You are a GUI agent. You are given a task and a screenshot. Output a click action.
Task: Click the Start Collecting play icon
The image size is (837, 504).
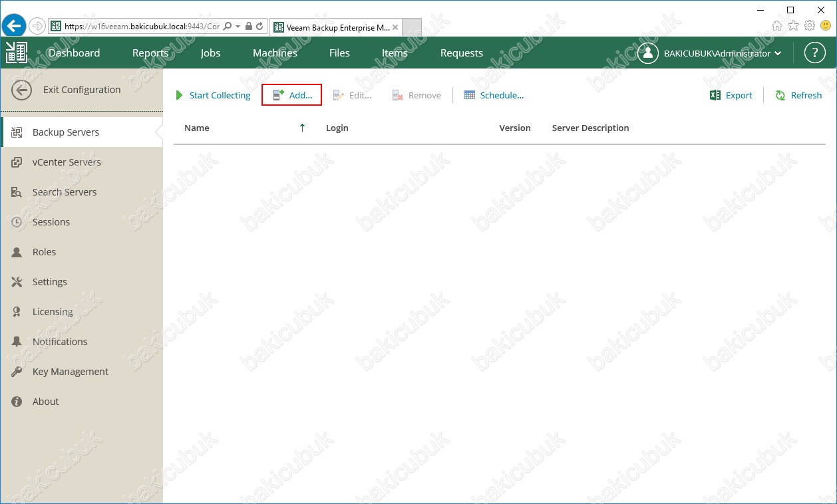click(x=179, y=95)
